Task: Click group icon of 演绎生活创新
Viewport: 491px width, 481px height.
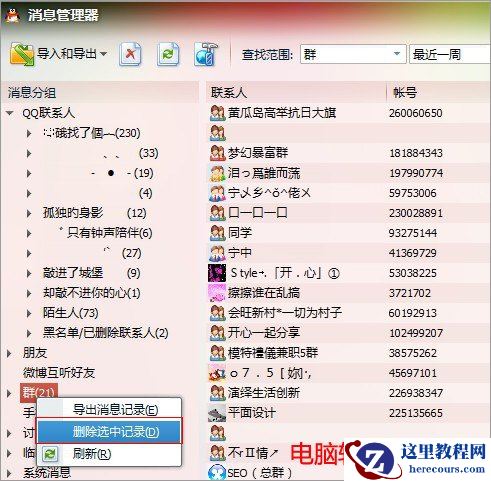Action: 218,393
